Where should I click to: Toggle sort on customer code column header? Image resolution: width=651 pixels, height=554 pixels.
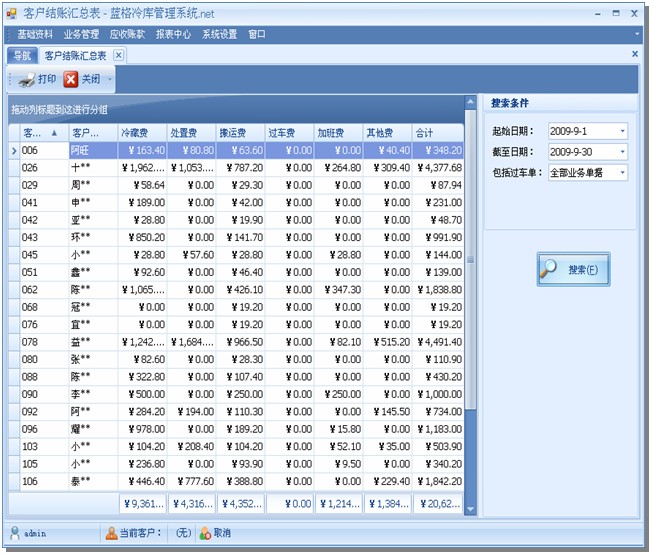(44, 133)
